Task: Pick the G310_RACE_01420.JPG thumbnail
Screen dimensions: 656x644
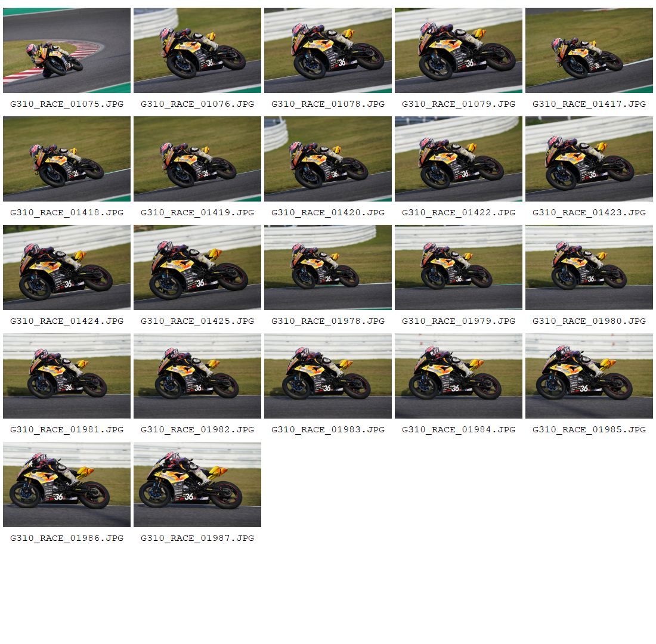Action: pos(327,159)
